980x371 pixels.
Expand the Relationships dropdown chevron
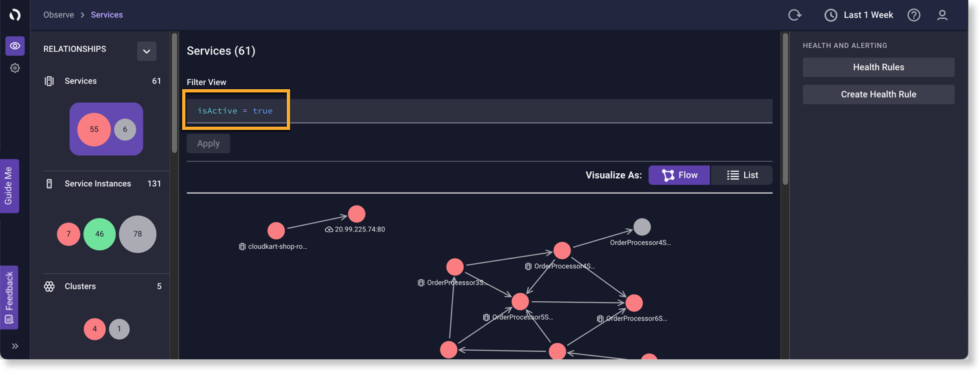pos(147,51)
